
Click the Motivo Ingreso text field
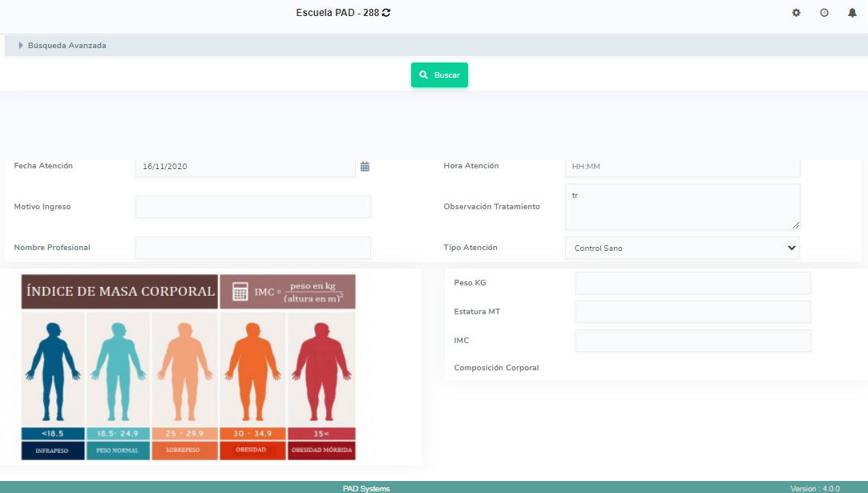click(x=253, y=207)
